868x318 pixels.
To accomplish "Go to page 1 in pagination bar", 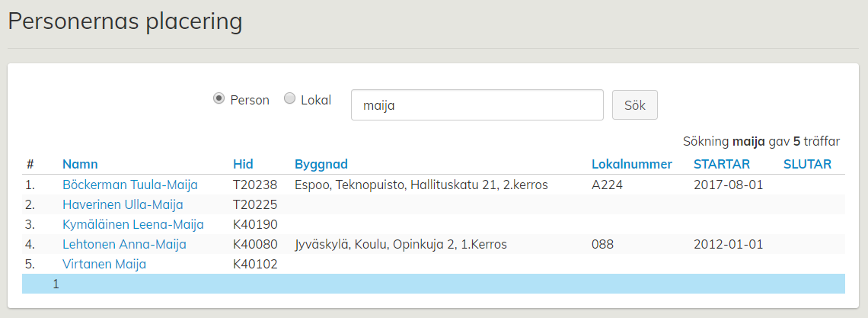I will 56,284.
